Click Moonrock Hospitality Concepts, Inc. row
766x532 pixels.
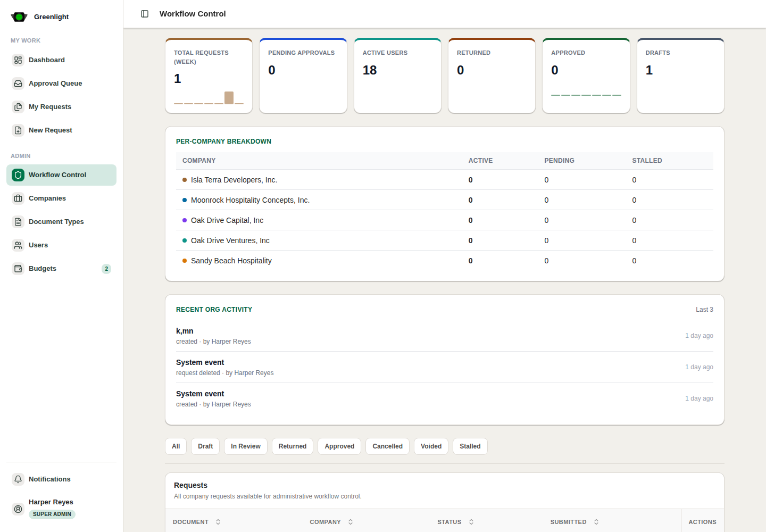(x=445, y=200)
